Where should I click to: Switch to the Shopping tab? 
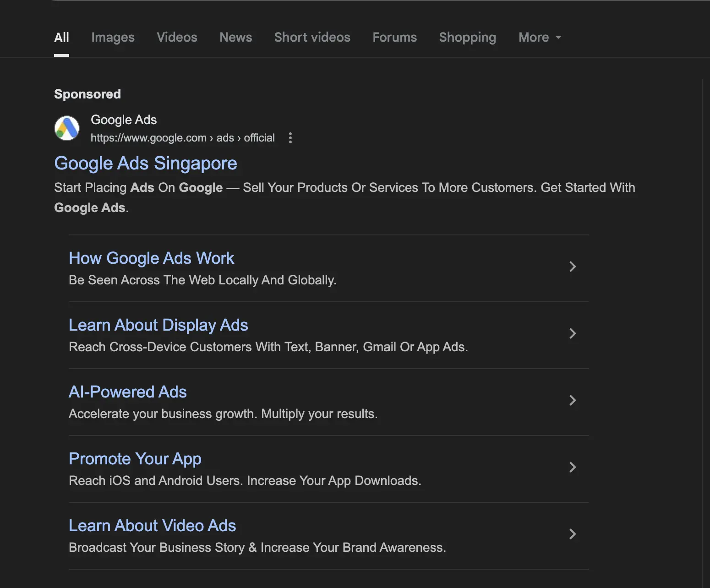tap(468, 37)
